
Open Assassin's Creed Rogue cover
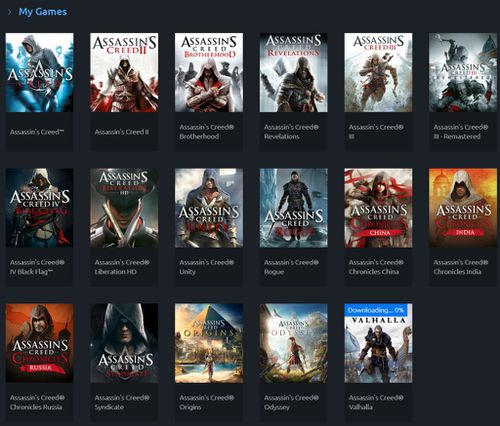point(293,208)
